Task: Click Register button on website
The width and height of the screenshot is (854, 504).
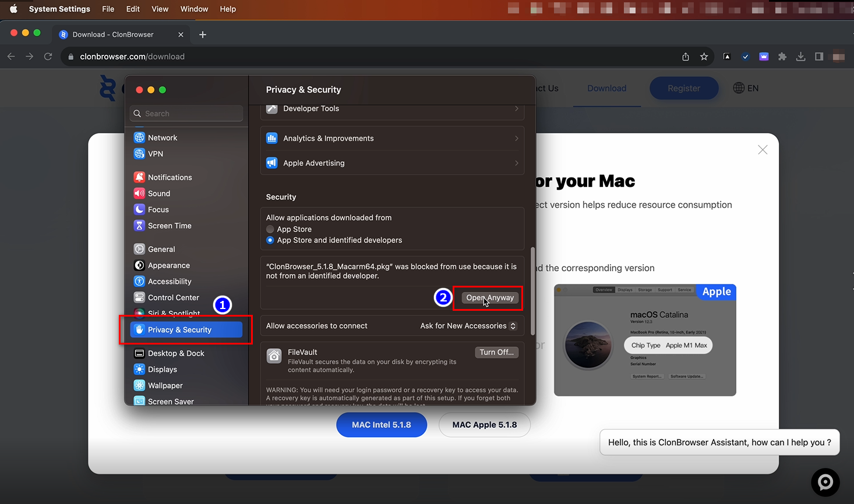Action: [684, 88]
